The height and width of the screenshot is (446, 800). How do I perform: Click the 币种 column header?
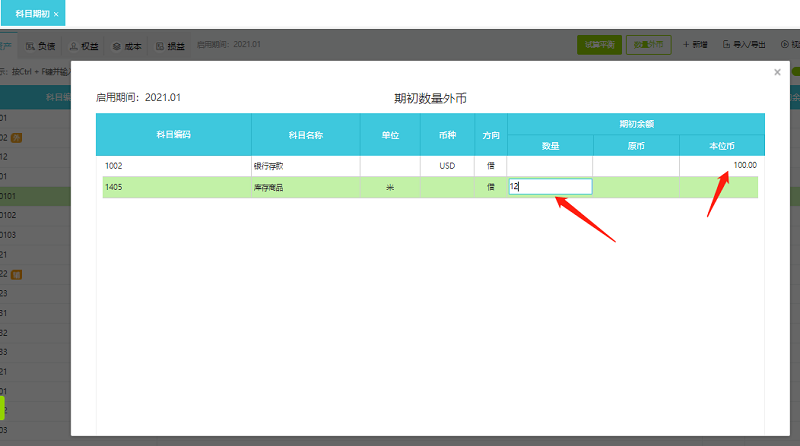click(447, 135)
